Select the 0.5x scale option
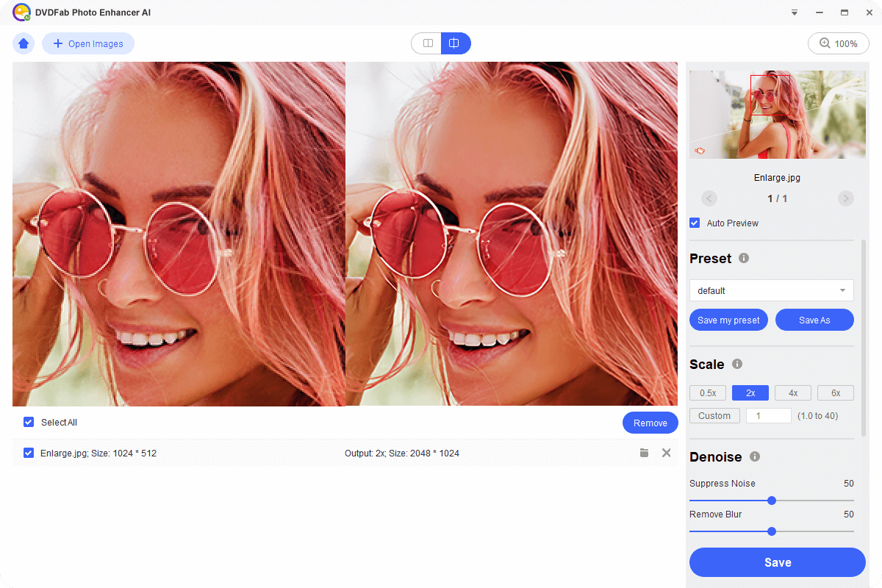This screenshot has width=882, height=588. click(x=708, y=392)
